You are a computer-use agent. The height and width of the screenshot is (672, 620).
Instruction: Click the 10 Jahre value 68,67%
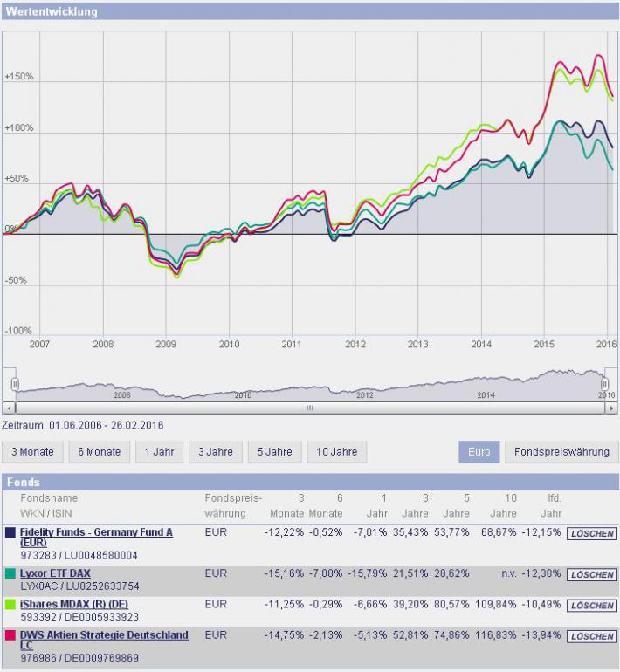[x=499, y=532]
